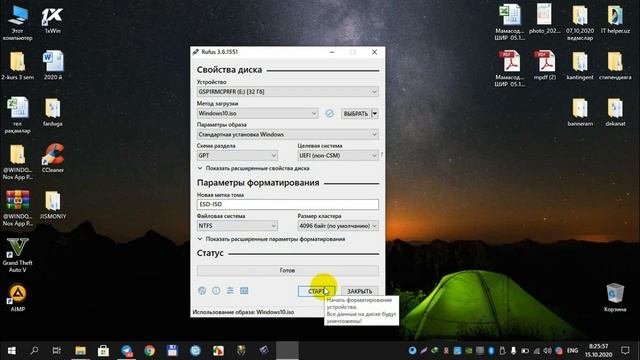Click the ЗАКРЫТЬ button
Image resolution: width=640 pixels, height=360 pixels.
[x=360, y=291]
